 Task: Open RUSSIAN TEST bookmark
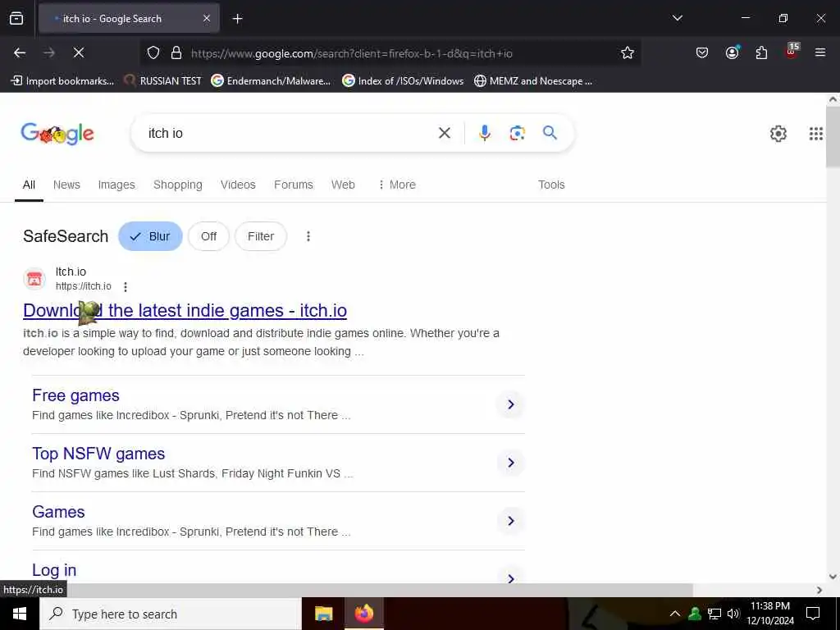163,81
